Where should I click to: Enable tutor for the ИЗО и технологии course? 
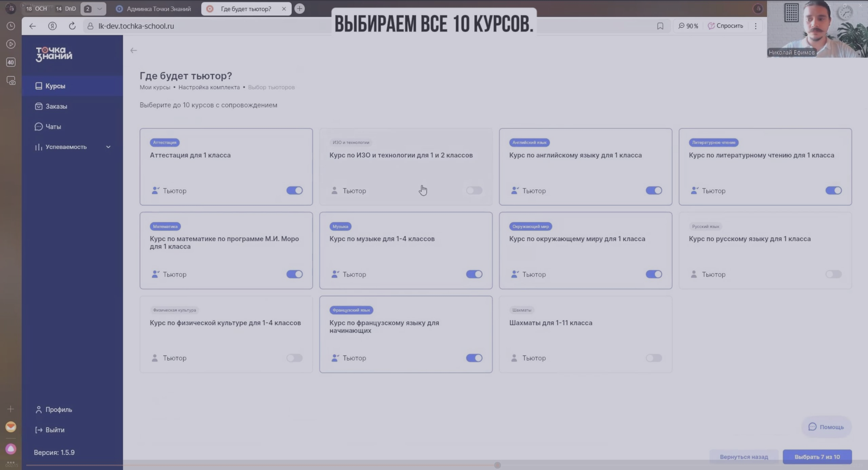click(474, 190)
